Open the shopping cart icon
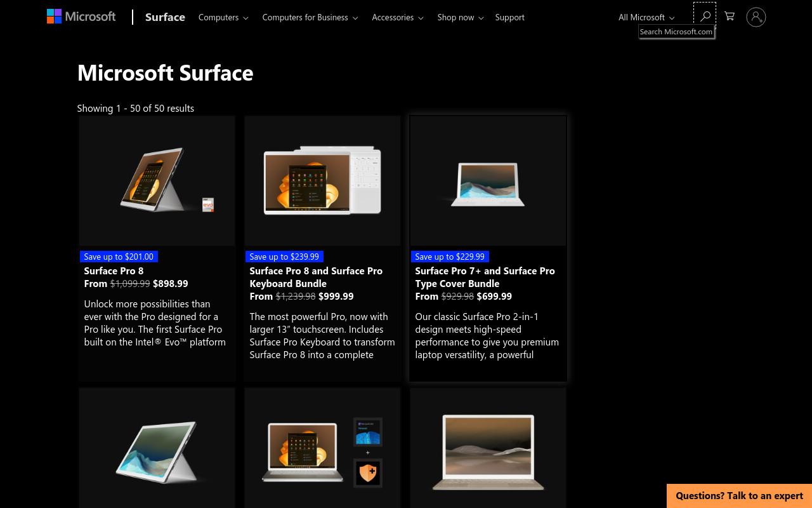This screenshot has height=508, width=812. click(x=730, y=17)
